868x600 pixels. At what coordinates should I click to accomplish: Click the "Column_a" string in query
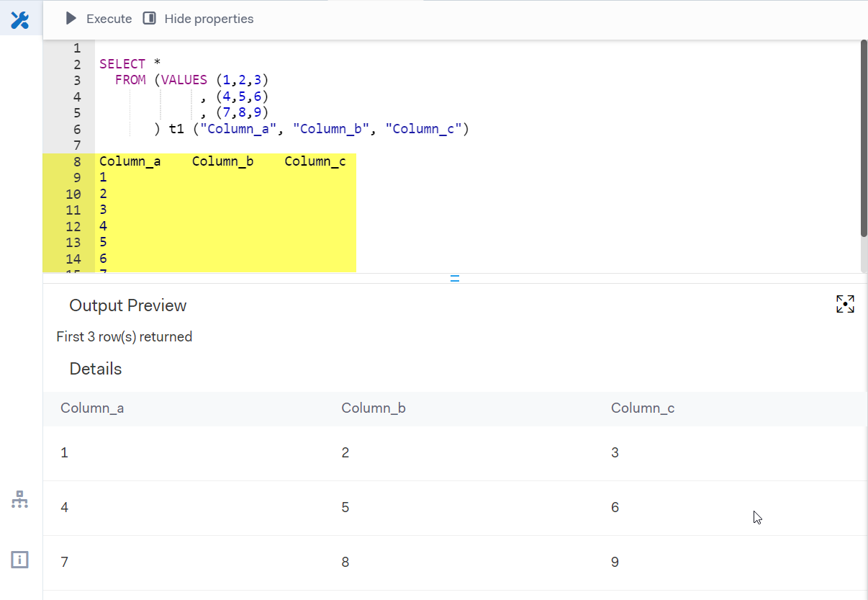click(238, 130)
